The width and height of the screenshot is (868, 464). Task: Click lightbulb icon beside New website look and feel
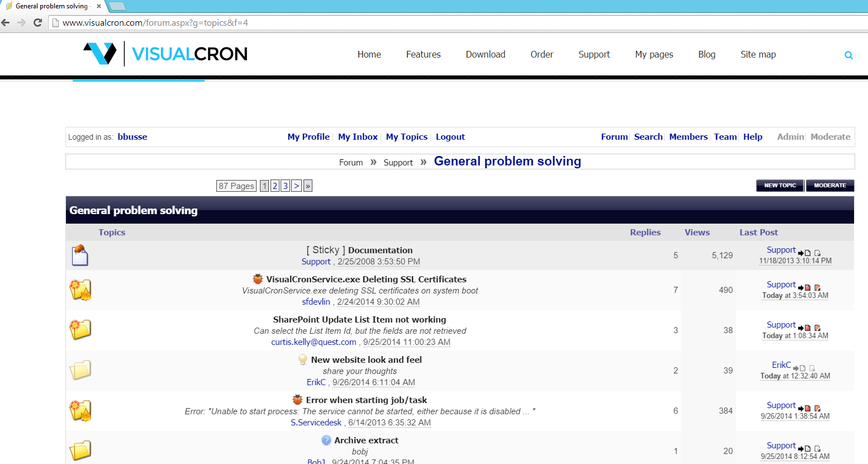tap(302, 360)
